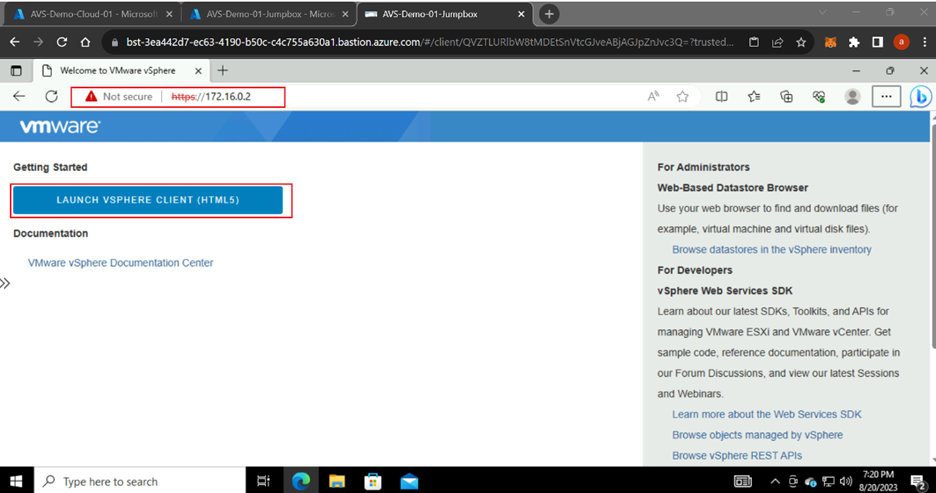Click the VMware logo in the banner
Image resolution: width=936 pixels, height=493 pixels.
(x=60, y=127)
